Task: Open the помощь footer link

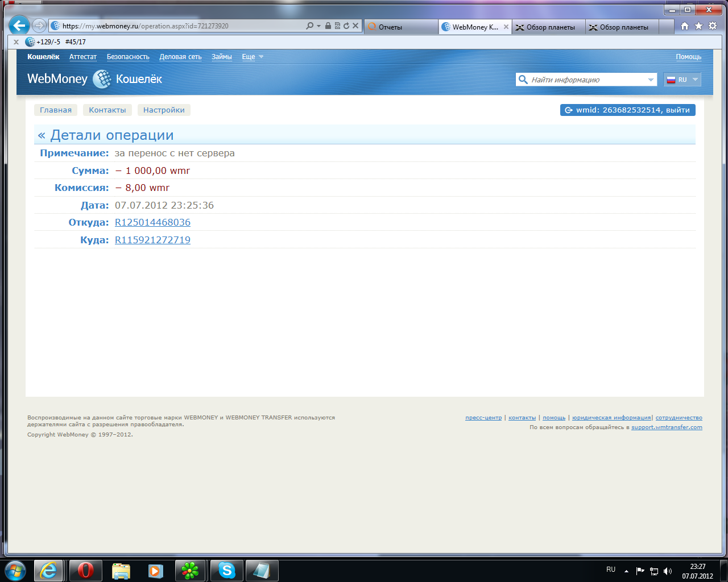Action: click(554, 418)
